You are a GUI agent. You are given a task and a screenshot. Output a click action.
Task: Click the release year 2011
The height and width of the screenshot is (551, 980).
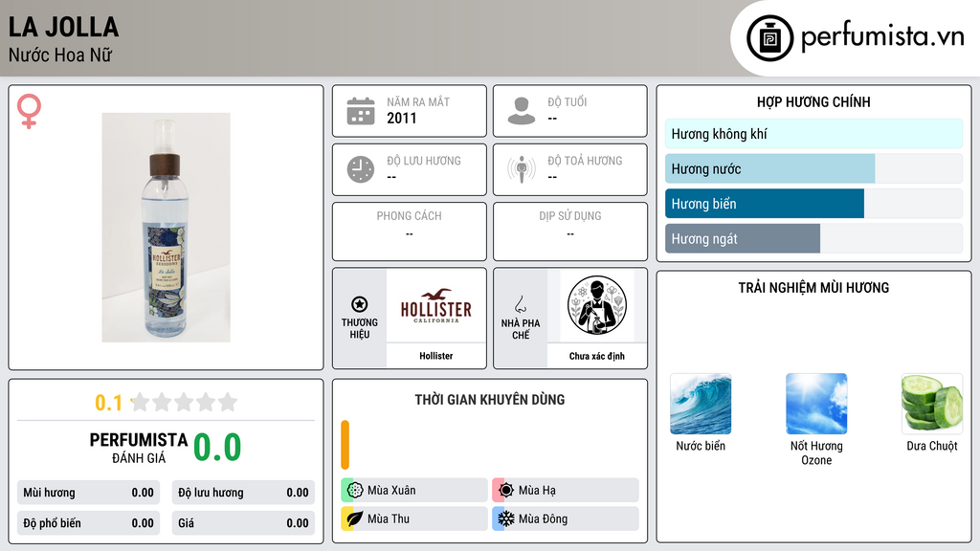(402, 118)
